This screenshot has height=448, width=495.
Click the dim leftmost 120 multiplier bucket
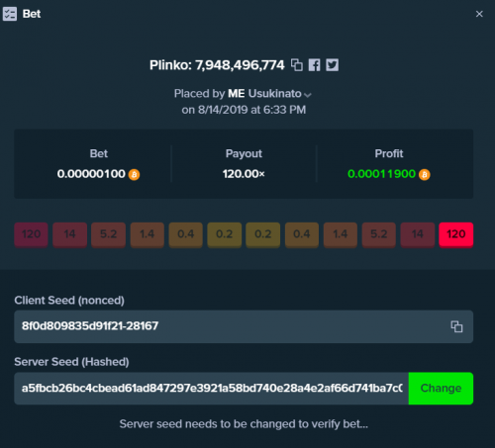point(31,234)
